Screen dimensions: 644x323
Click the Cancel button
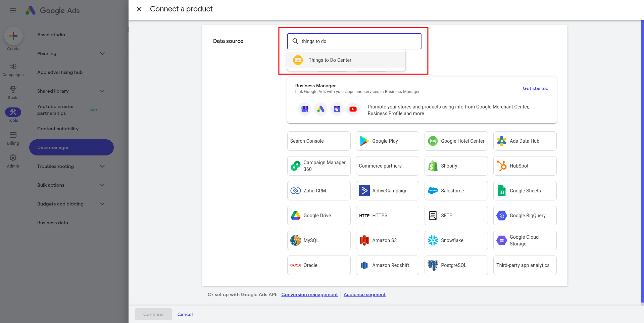185,314
